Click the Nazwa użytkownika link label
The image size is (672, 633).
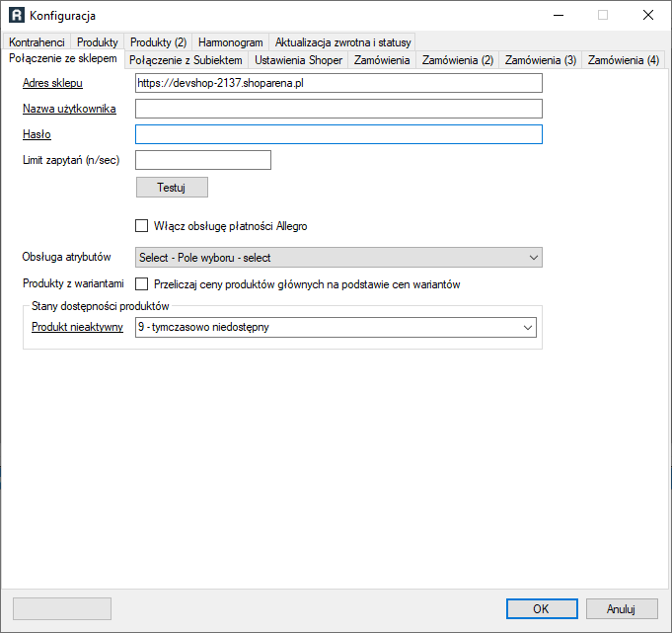(x=69, y=109)
